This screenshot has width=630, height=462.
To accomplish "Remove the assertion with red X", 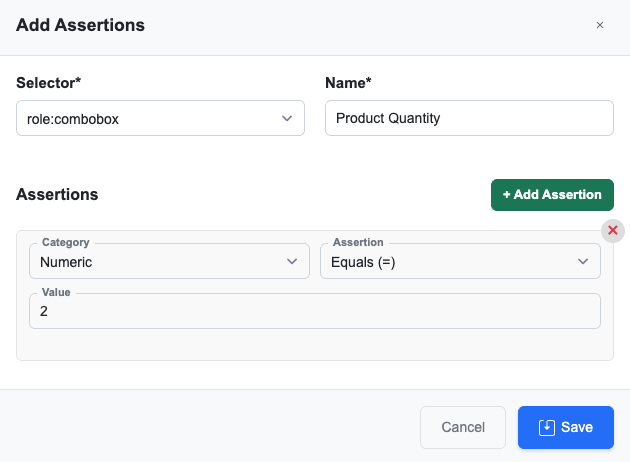I will click(x=613, y=231).
